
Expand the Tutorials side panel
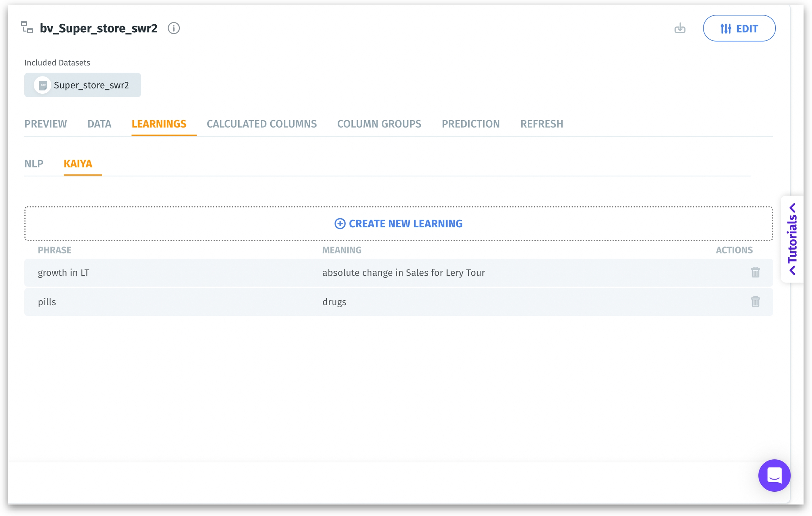coord(792,239)
